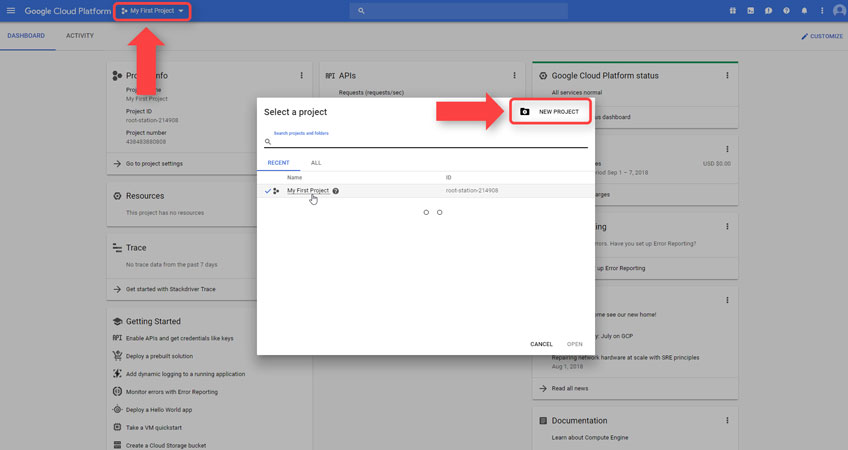This screenshot has height=450, width=848.
Task: Click the Trace card heading
Action: click(x=136, y=248)
